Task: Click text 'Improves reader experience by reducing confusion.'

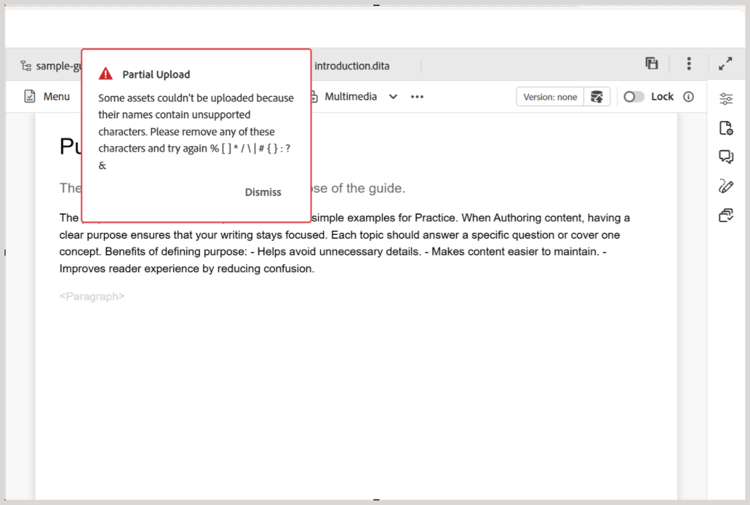Action: pos(187,269)
